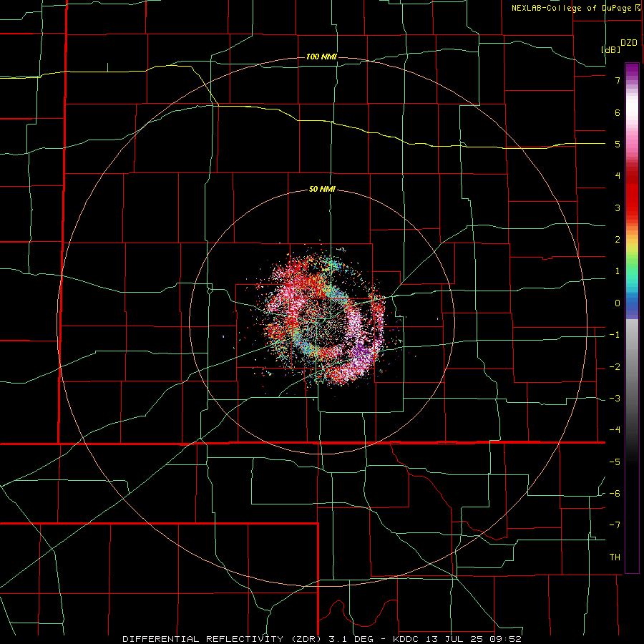Click the 50 NMI range ring label
This screenshot has width=644, height=644.
pos(322,190)
